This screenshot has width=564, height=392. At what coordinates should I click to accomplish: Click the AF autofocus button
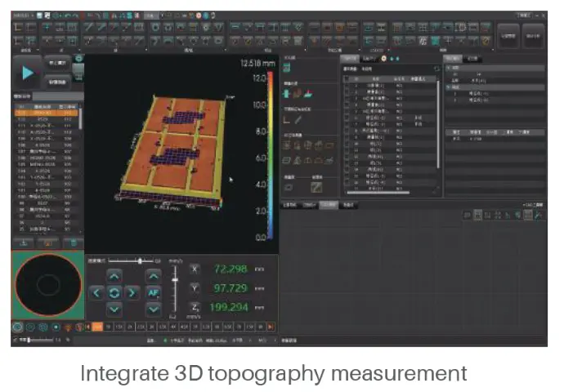(153, 292)
